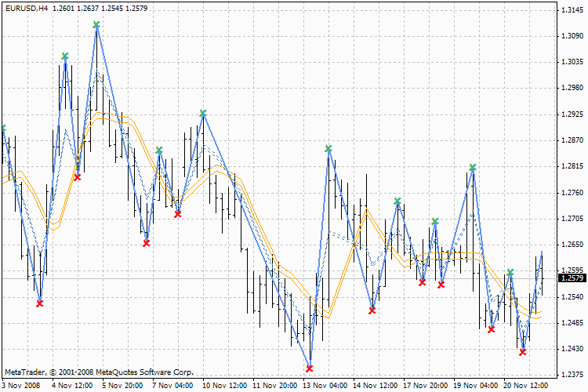Select the rightmost green peak marker near 1.2595
The image size is (588, 392).
510,273
